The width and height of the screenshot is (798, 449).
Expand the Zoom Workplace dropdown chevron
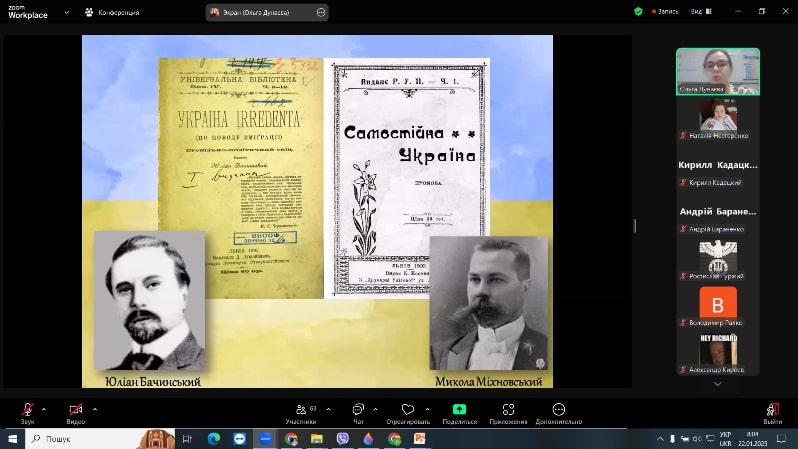coord(67,12)
